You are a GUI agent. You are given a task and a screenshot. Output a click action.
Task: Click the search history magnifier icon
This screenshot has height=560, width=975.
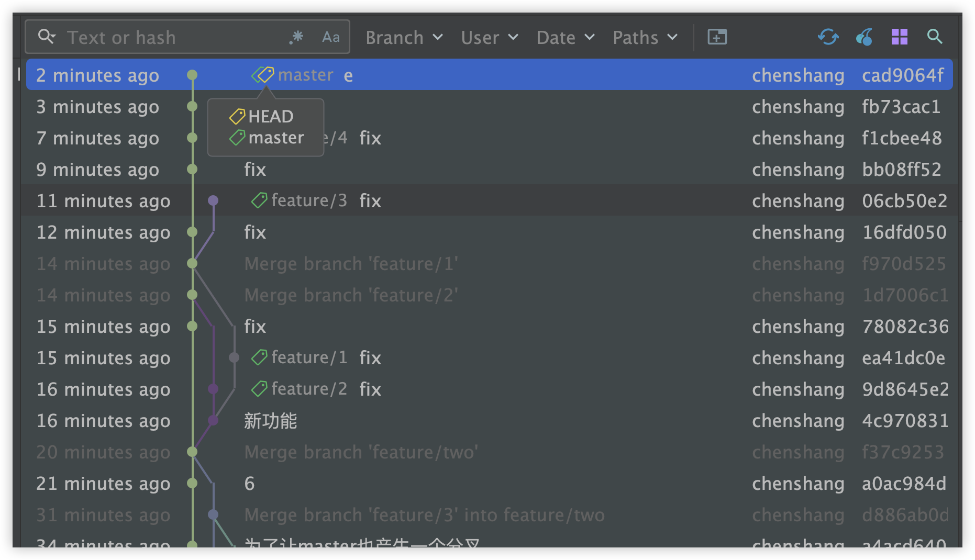coord(46,37)
